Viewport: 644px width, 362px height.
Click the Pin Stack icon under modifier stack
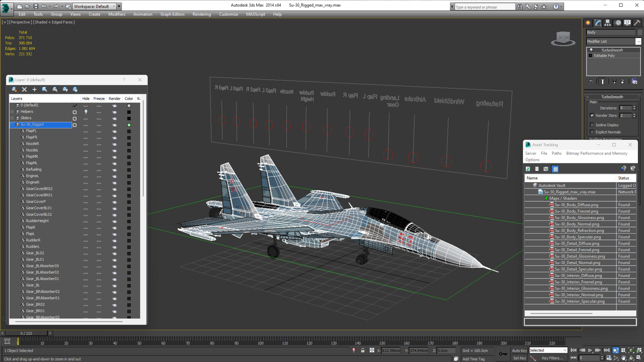pos(591,82)
